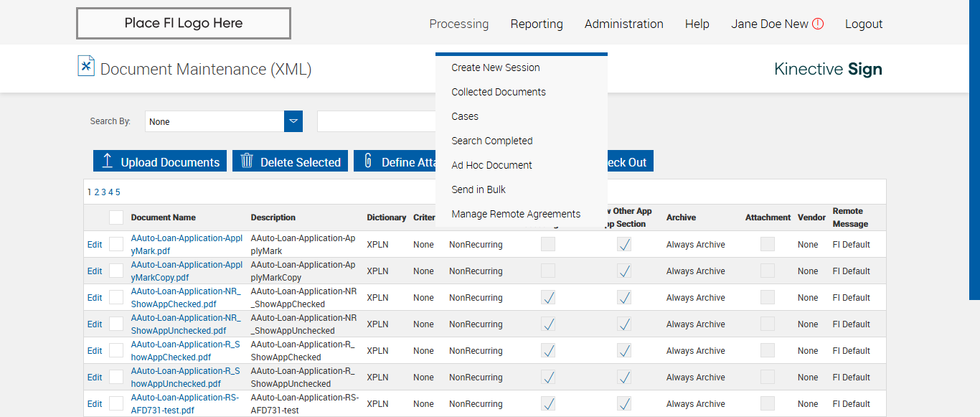The height and width of the screenshot is (417, 980).
Task: Choose Manage Remote Agreements menu entry
Action: (x=516, y=214)
